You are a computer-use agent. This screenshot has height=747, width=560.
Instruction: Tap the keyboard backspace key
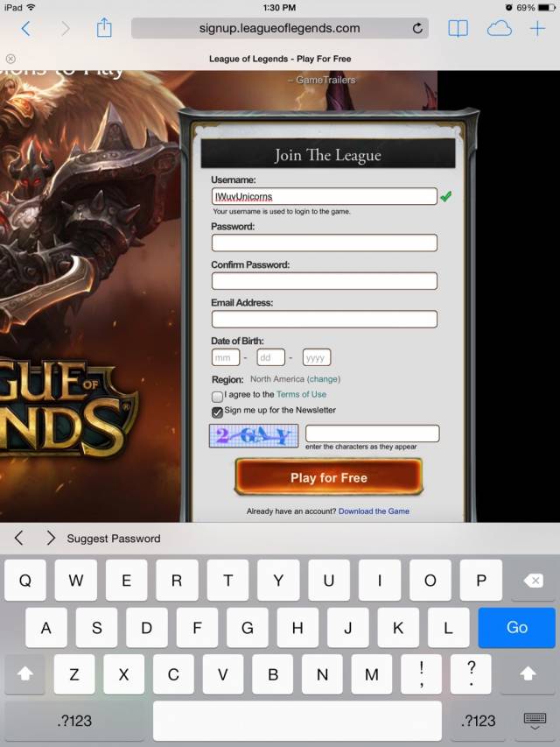(x=533, y=581)
